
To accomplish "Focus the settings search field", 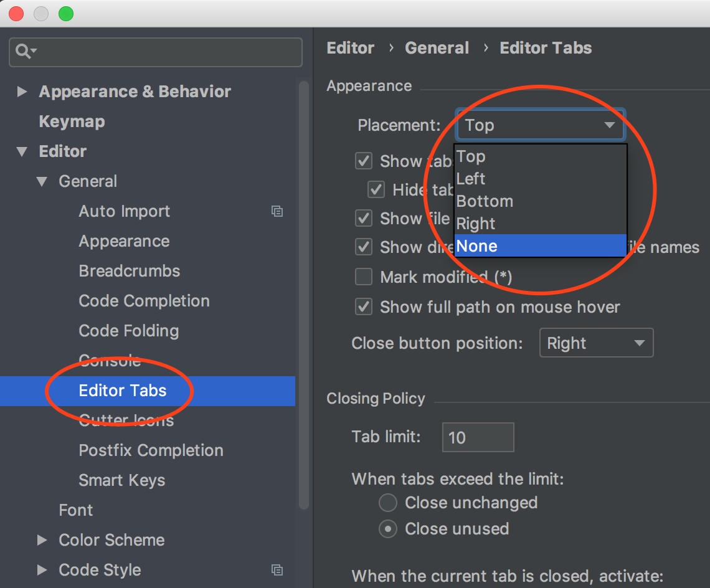I will (x=155, y=52).
